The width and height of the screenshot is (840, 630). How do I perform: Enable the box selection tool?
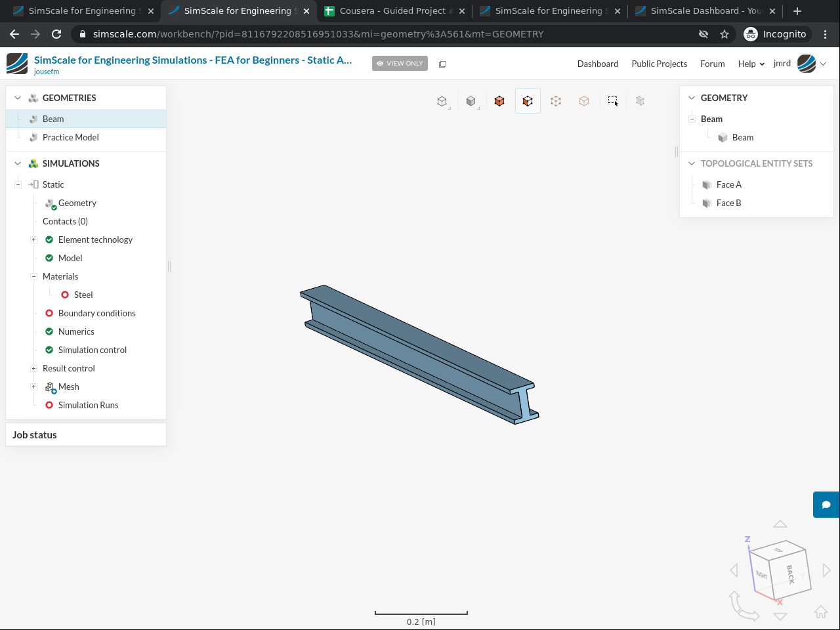point(612,101)
